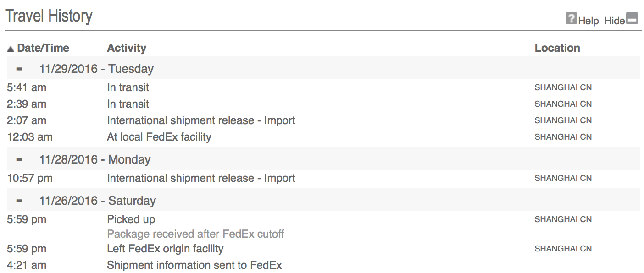This screenshot has height=273, width=644.
Task: Collapse the 11/26/2016 Saturday section
Action: coord(19,201)
